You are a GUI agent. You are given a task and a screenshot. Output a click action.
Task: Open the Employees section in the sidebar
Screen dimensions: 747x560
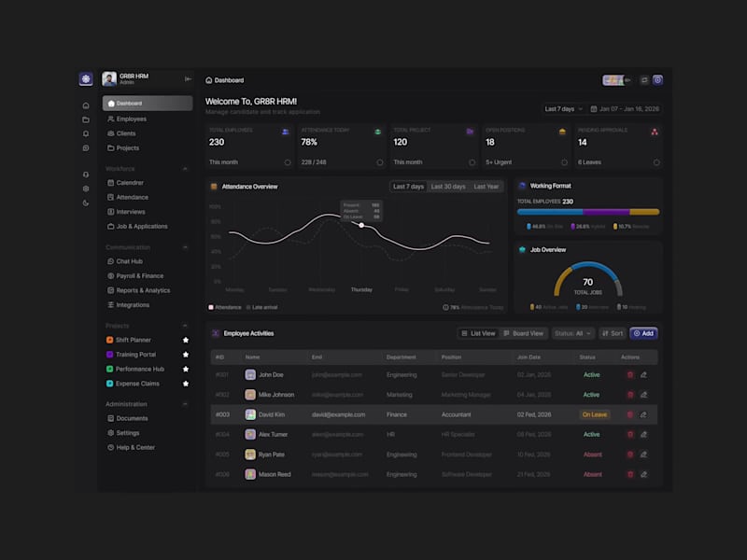click(129, 119)
